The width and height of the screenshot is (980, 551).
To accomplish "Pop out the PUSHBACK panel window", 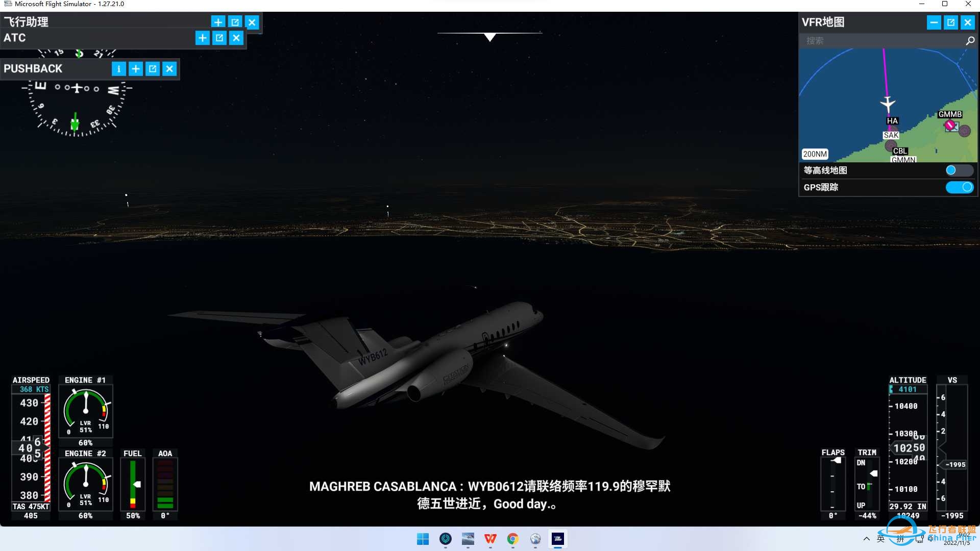I will (x=153, y=69).
